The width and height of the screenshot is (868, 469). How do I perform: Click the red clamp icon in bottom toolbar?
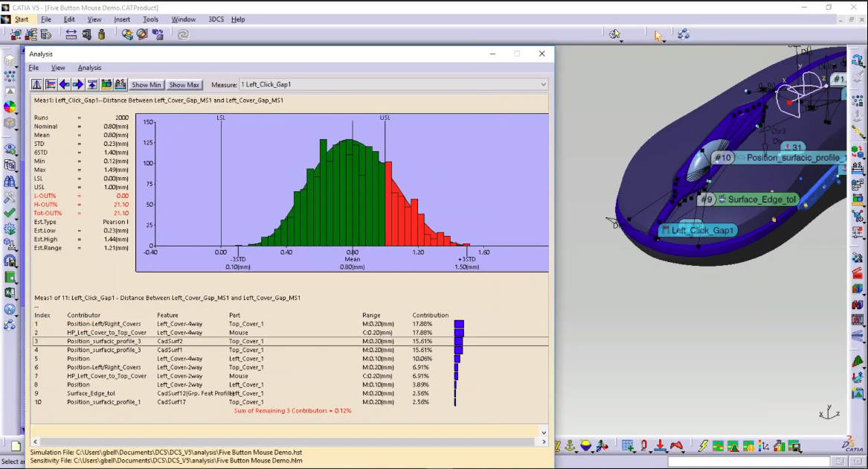(644, 446)
